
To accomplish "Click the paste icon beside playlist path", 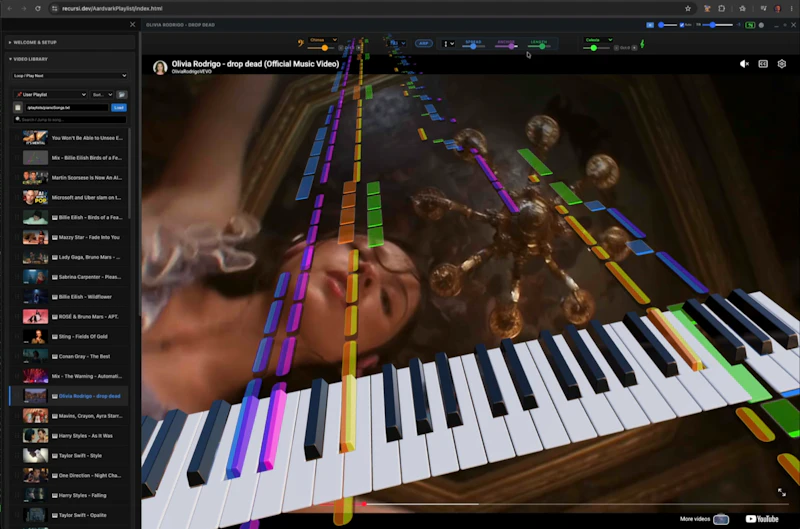I will [x=18, y=108].
